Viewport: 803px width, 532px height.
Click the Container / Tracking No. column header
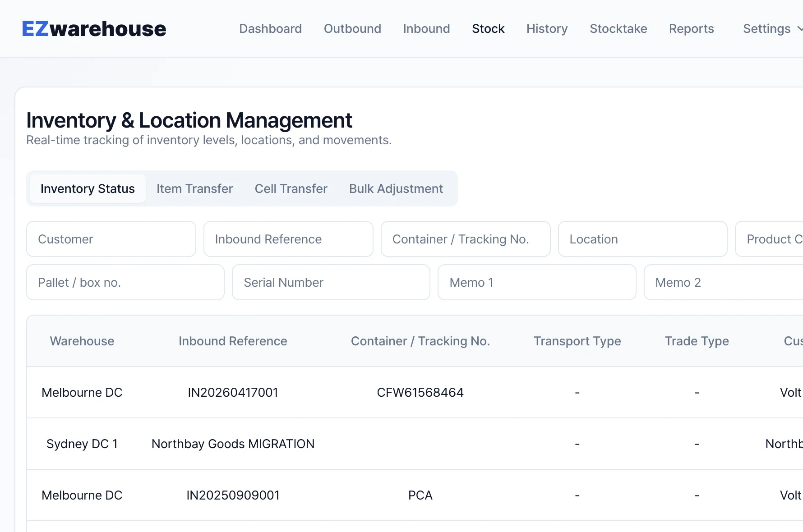(420, 341)
